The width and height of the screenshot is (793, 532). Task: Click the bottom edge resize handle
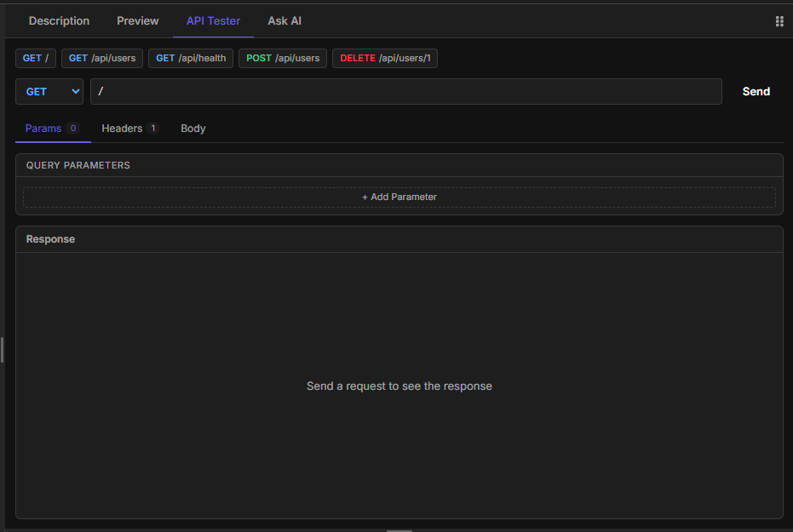pyautogui.click(x=399, y=529)
